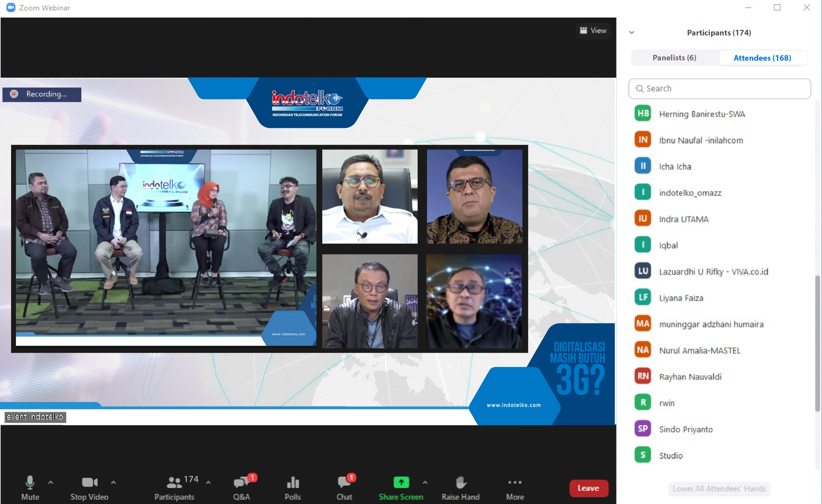The image size is (822, 504).
Task: Open the Polls panel
Action: (292, 488)
